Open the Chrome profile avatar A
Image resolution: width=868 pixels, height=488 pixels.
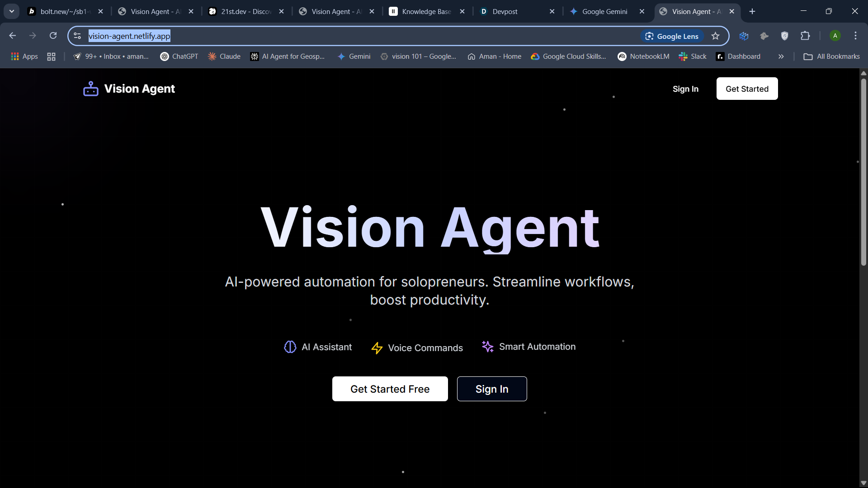835,36
